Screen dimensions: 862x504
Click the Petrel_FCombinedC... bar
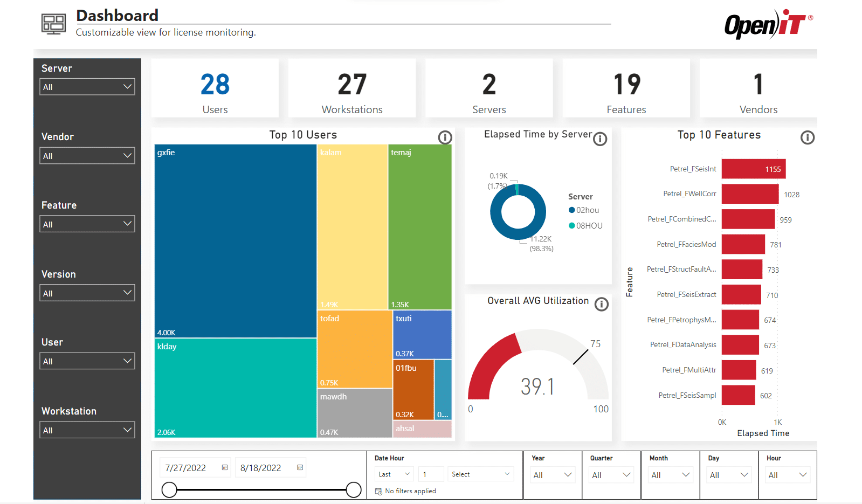point(748,219)
